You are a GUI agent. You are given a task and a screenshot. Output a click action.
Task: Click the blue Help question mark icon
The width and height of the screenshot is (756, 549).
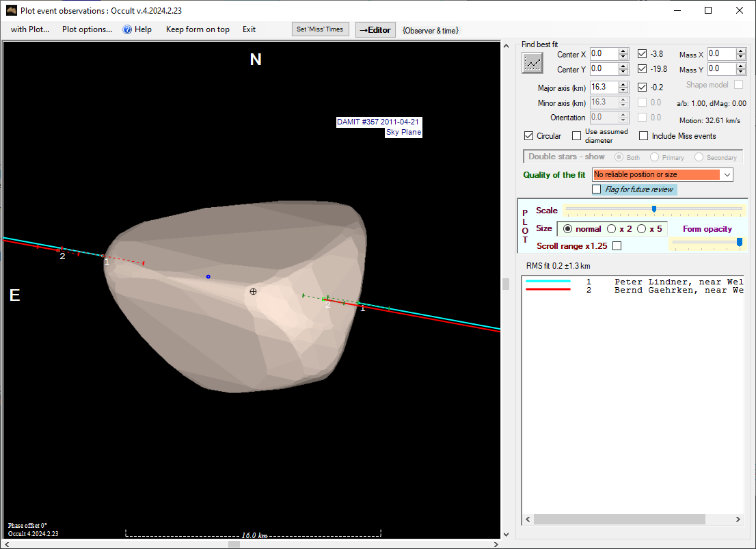pos(127,29)
